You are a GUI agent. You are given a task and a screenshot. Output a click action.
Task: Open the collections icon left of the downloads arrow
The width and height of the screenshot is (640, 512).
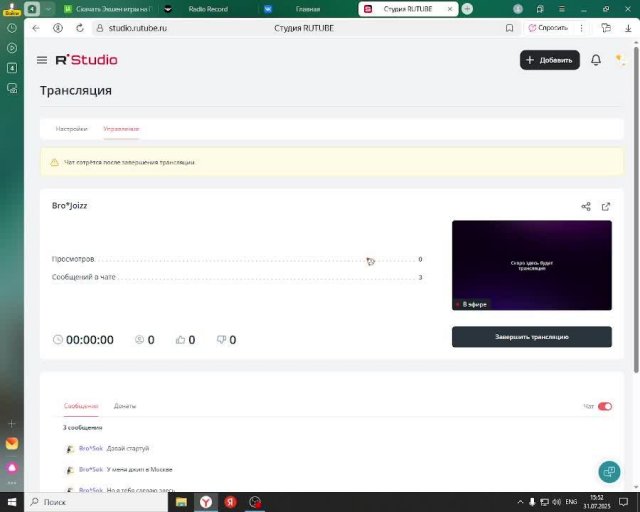pos(606,28)
